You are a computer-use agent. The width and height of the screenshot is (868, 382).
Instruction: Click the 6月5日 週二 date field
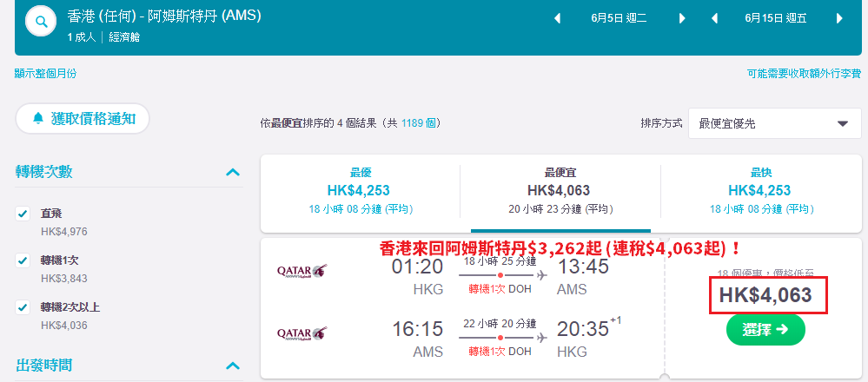pyautogui.click(x=619, y=18)
